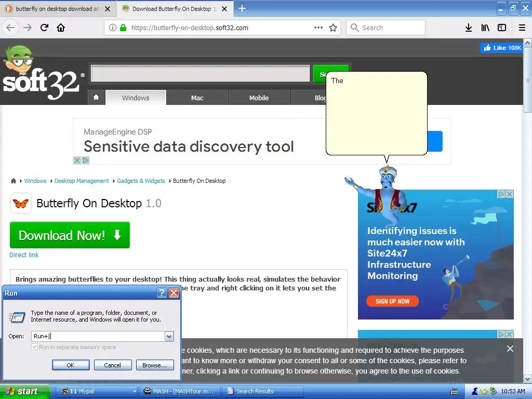Open the browser hamburger menu
Viewport: 532px width, 399px height.
522,28
